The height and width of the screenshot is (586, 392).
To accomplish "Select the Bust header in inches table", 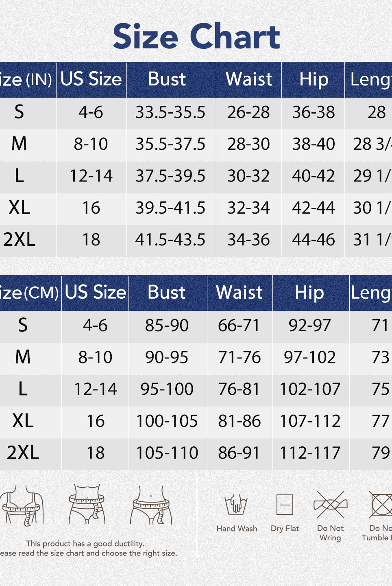I will click(x=167, y=79).
